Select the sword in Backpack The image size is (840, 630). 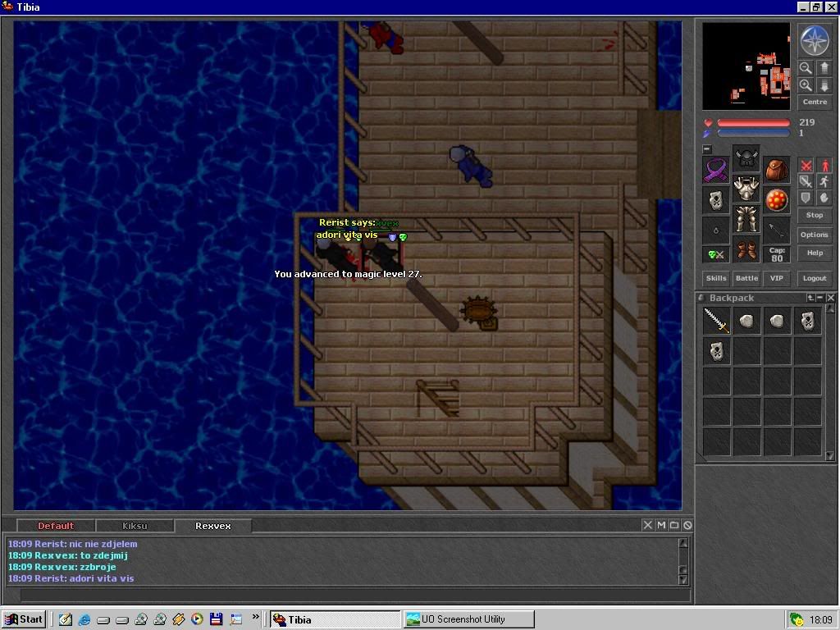pos(716,321)
